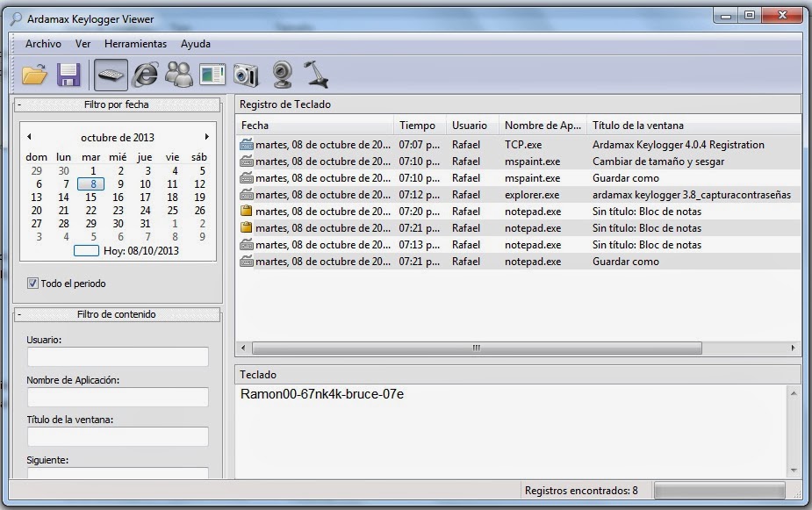Open the Archivo menu
The image size is (812, 510).
point(43,44)
